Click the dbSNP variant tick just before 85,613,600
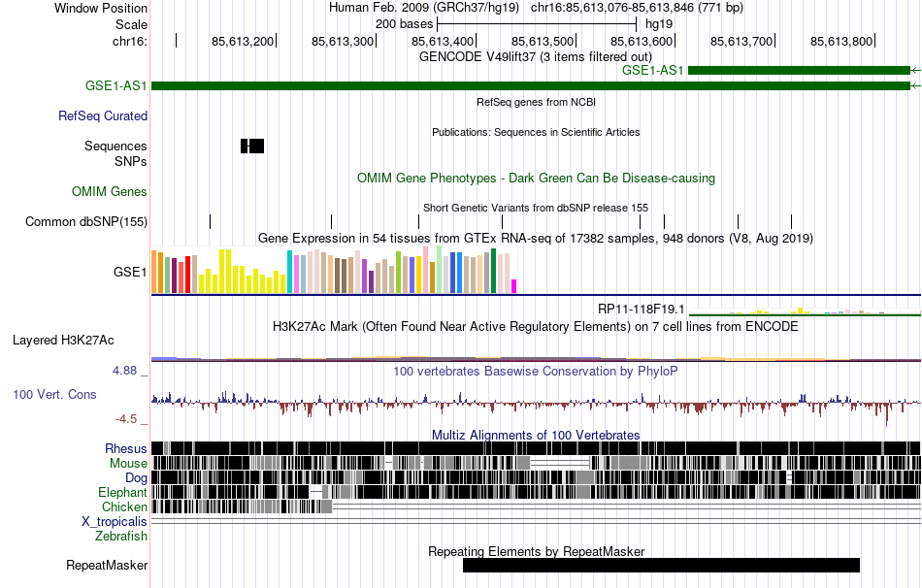922x588 pixels. (665, 221)
